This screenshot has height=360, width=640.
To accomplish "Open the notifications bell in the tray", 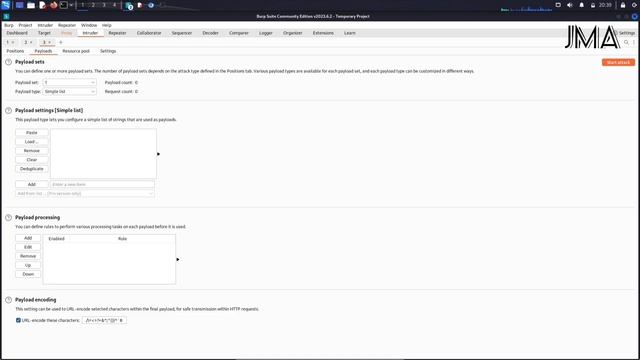I will point(582,5).
